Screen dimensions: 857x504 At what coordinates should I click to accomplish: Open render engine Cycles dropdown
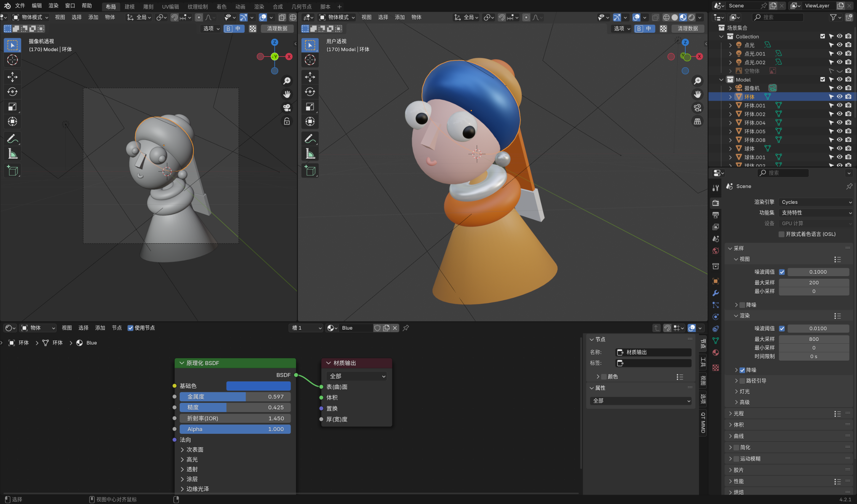(816, 202)
